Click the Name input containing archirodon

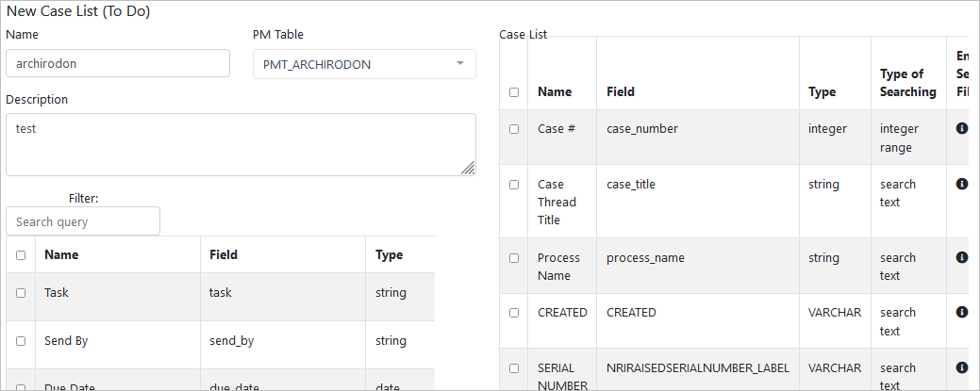118,63
